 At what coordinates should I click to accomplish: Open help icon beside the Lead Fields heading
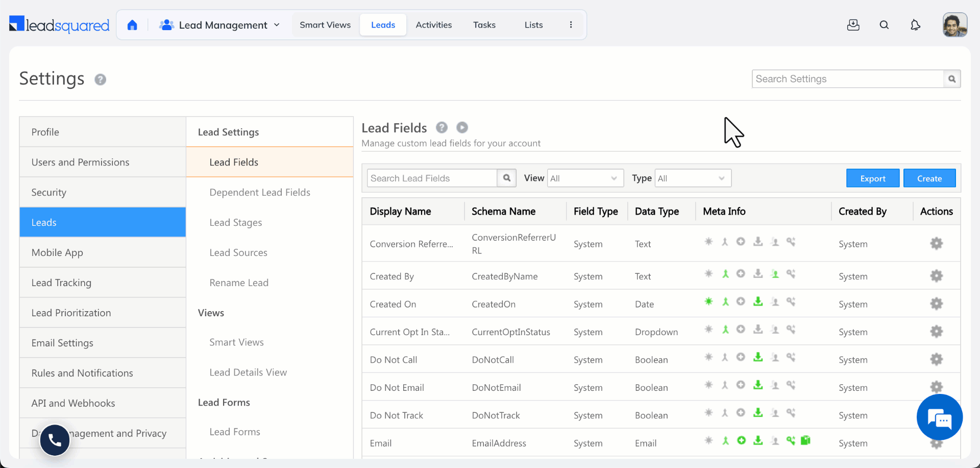[442, 127]
